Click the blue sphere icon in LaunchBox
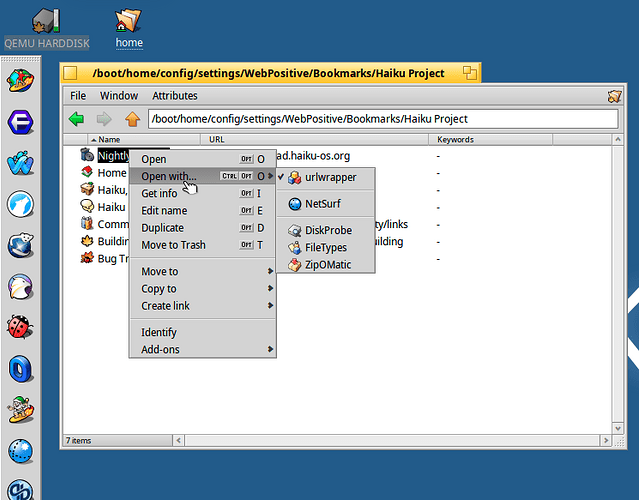The image size is (639, 500). (x=20, y=451)
